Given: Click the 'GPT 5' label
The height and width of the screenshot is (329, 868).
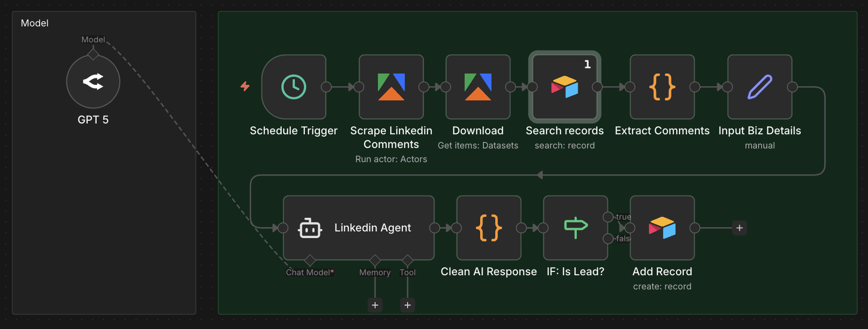Looking at the screenshot, I should coord(93,120).
